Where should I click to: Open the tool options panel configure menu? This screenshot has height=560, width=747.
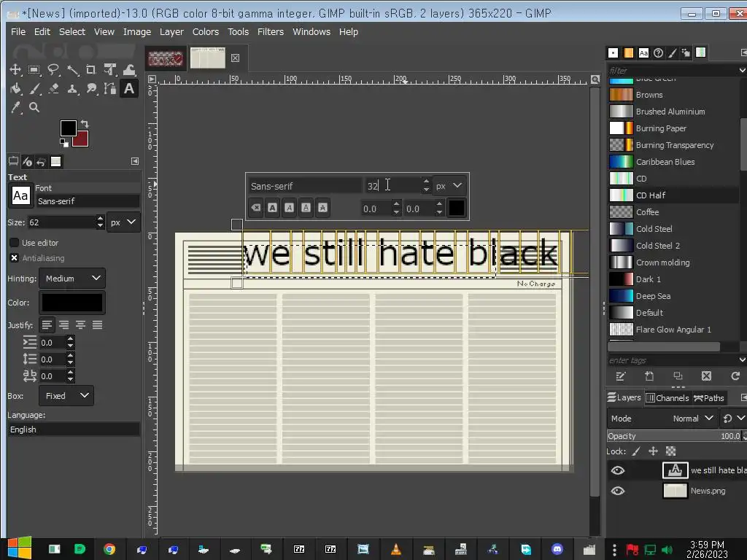point(135,161)
